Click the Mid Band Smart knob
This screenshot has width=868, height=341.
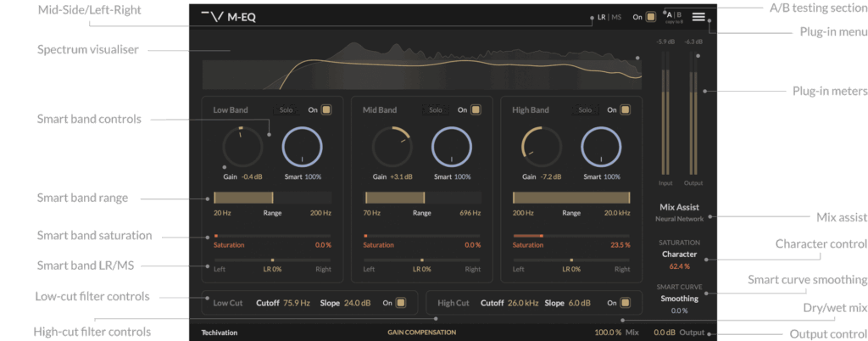click(x=452, y=148)
